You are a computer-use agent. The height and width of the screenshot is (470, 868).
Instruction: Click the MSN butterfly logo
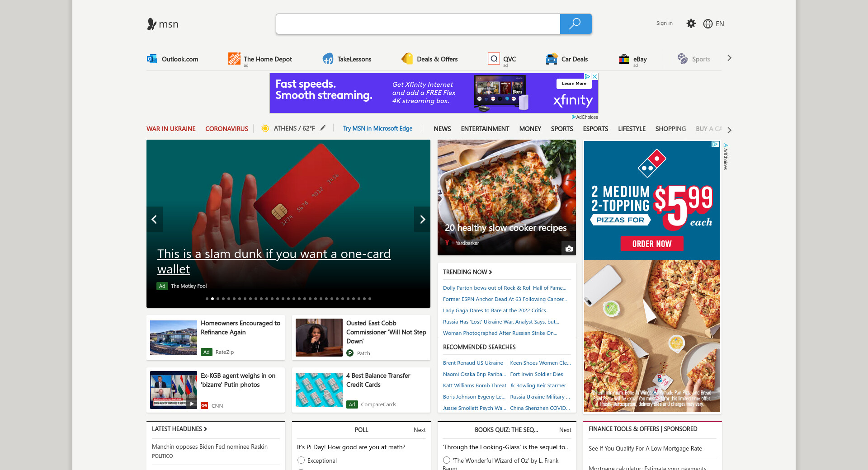pyautogui.click(x=152, y=24)
